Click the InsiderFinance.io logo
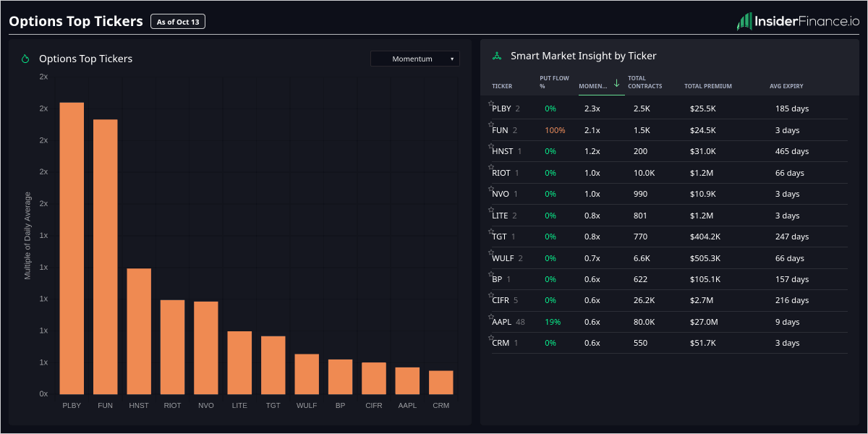868x434 pixels. coord(798,22)
